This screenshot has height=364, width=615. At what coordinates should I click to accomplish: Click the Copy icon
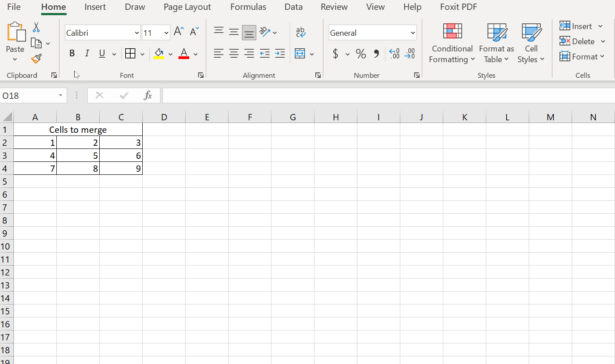pyautogui.click(x=36, y=43)
